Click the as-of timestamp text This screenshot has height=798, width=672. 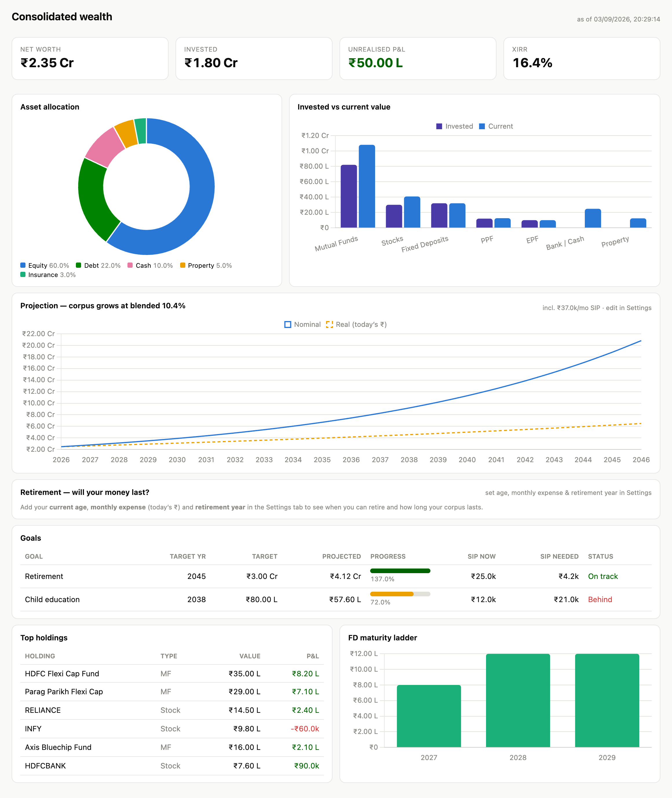(x=618, y=19)
